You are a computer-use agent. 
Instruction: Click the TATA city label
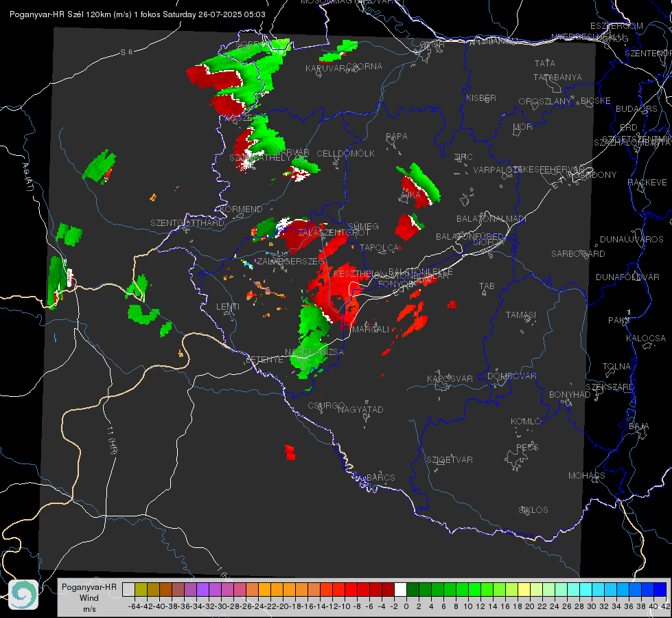(x=545, y=63)
